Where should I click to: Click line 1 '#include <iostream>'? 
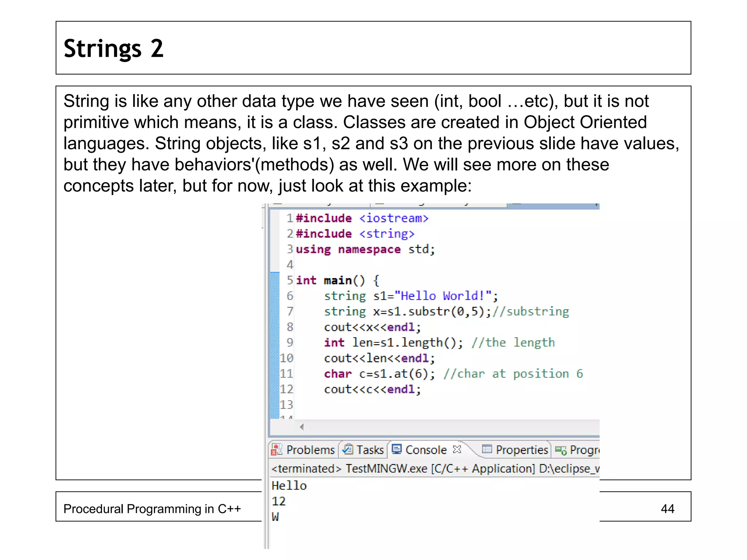click(362, 218)
